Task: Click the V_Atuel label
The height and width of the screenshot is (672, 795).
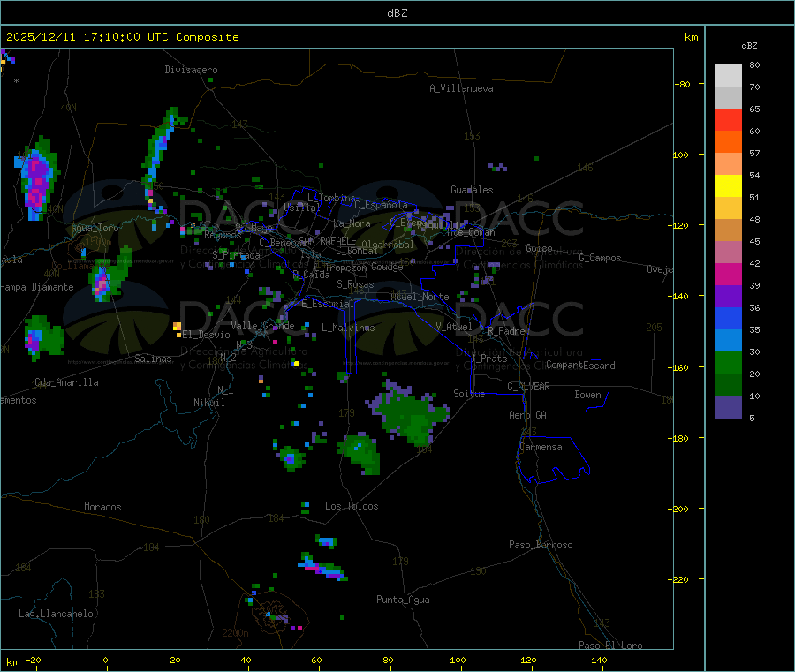Action: 454,327
